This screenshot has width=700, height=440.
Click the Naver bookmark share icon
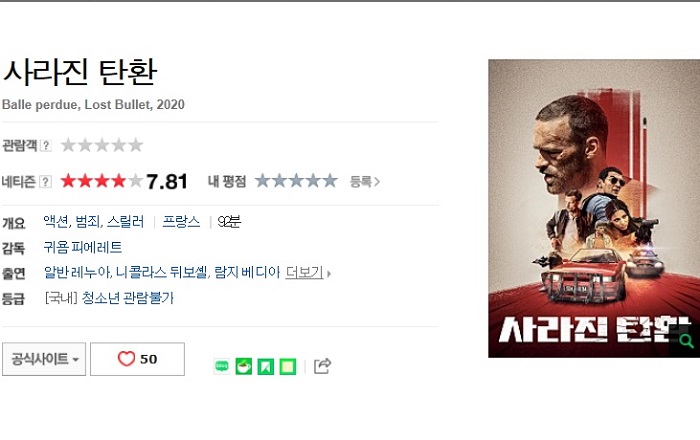pos(266,366)
